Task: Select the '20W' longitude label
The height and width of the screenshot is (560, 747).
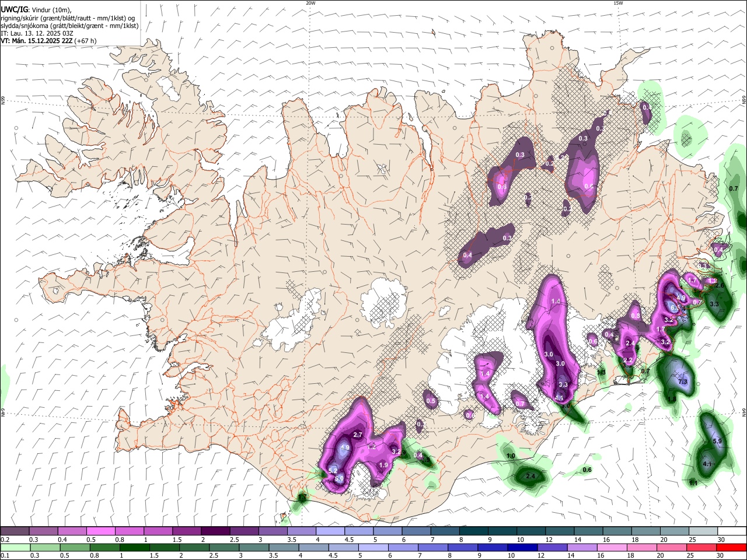Action: pos(310,3)
